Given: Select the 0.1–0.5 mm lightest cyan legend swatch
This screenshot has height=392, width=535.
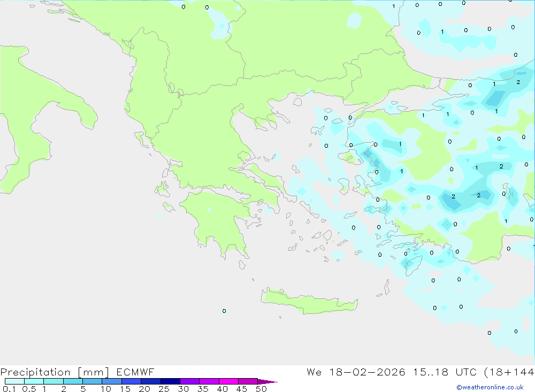Looking at the screenshot, I should (x=14, y=381).
